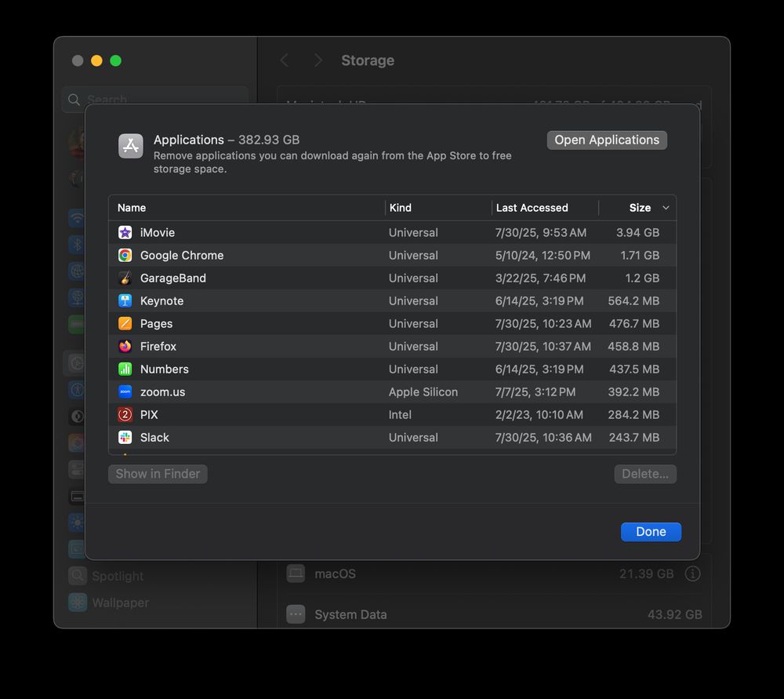784x699 pixels.
Task: Click the Pages app icon
Action: (x=125, y=324)
